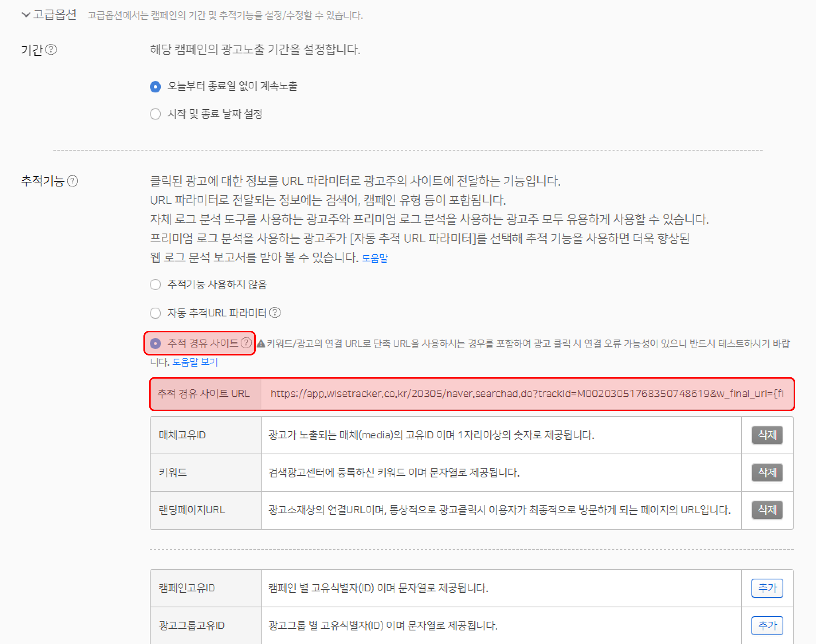Image resolution: width=816 pixels, height=644 pixels.
Task: Click help icon beside 자동 추적URL 파라미터
Action: point(275,313)
